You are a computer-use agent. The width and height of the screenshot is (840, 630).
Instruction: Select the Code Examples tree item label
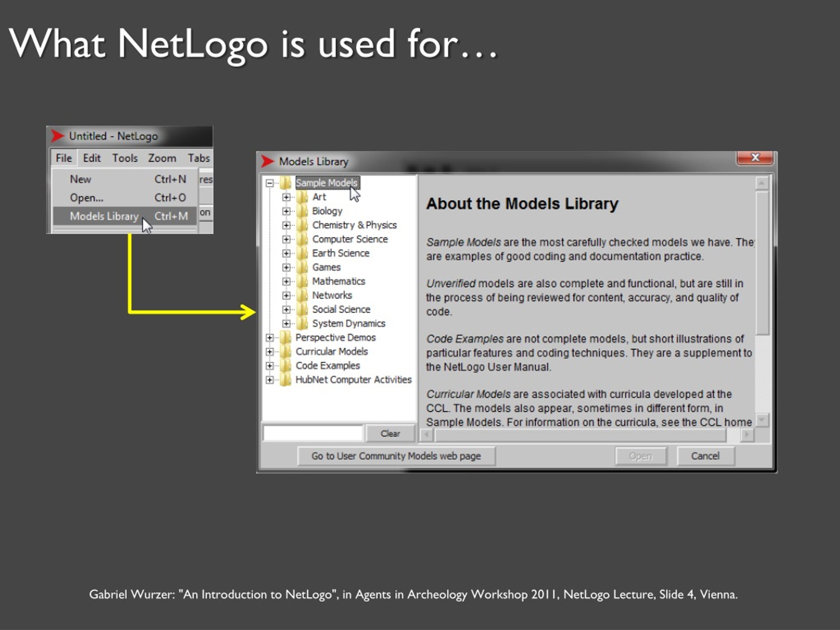click(x=327, y=365)
